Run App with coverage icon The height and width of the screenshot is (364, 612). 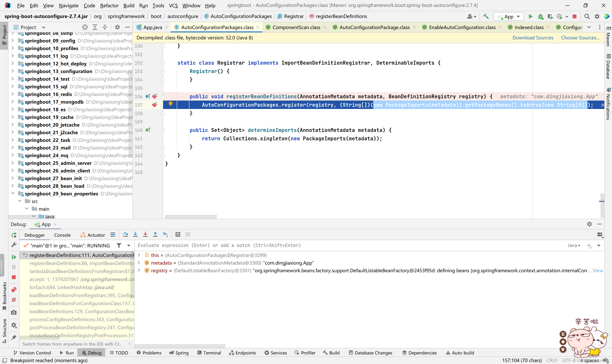click(550, 16)
